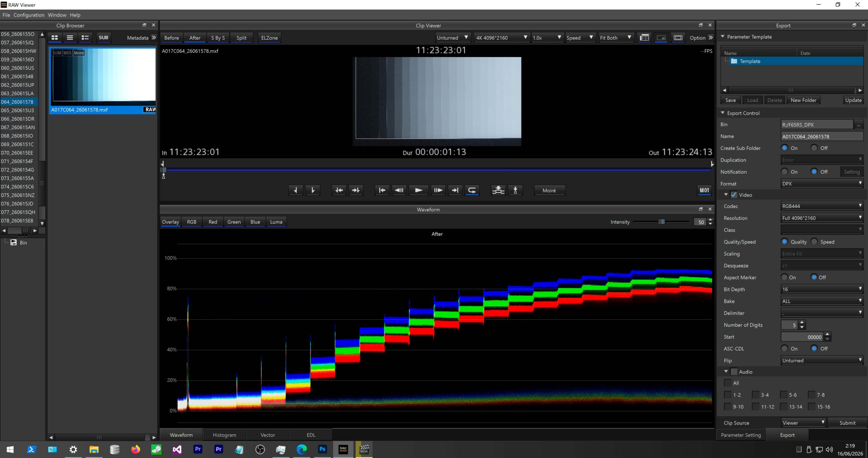Show the RGB waveform mode
Screen dimensions: 868x458
coord(192,222)
